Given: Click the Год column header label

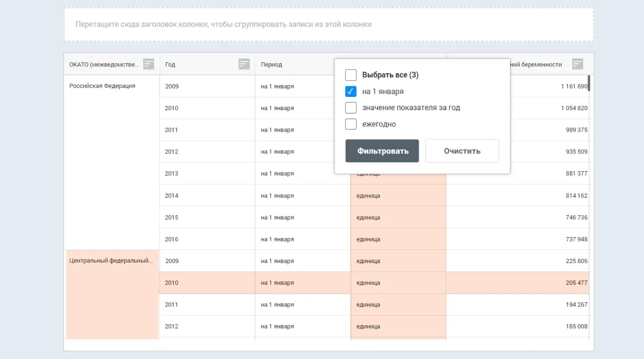Looking at the screenshot, I should click(170, 64).
